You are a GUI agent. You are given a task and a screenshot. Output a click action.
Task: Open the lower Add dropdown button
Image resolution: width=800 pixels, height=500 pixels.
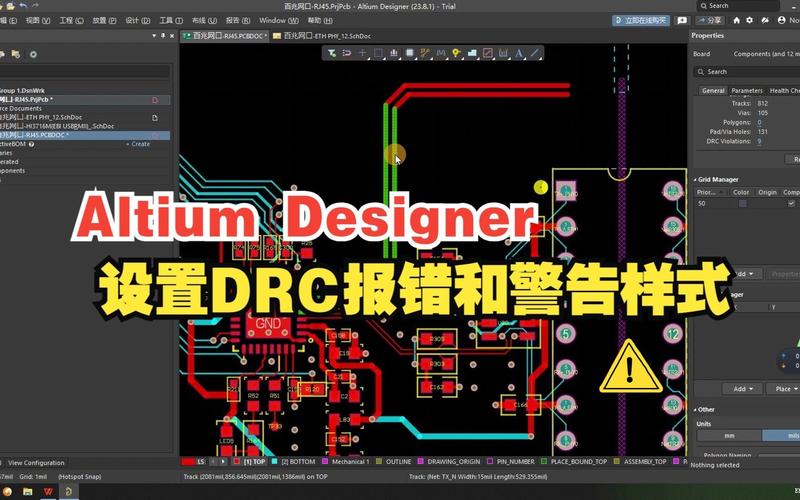(x=743, y=389)
